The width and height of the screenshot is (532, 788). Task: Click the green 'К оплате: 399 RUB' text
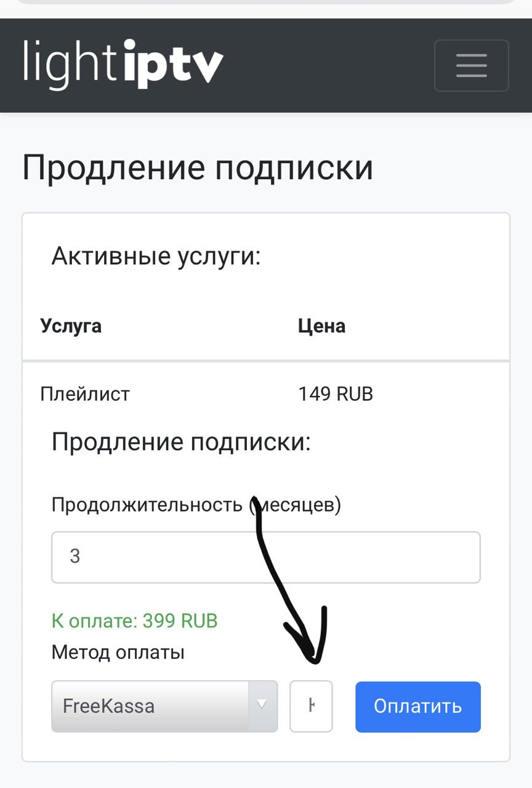pos(134,621)
